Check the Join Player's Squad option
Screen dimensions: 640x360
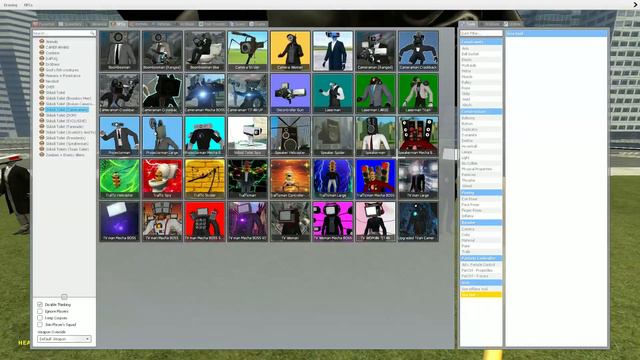[x=40, y=324]
